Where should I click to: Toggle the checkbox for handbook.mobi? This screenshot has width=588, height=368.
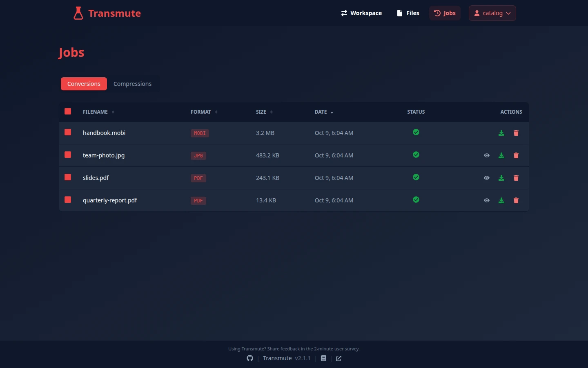coord(68,132)
